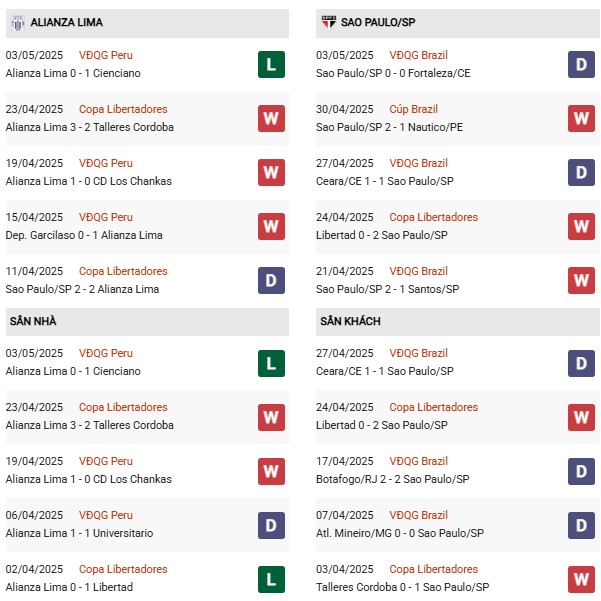This screenshot has height=601, width=601.
Task: Click D badge for Sao Paulo/SP 0 - 0 Fortaleza/CE
Action: coord(582,65)
